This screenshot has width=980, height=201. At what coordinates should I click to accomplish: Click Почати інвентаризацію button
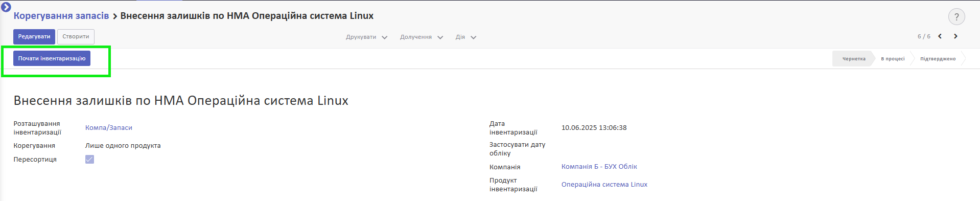coord(52,58)
